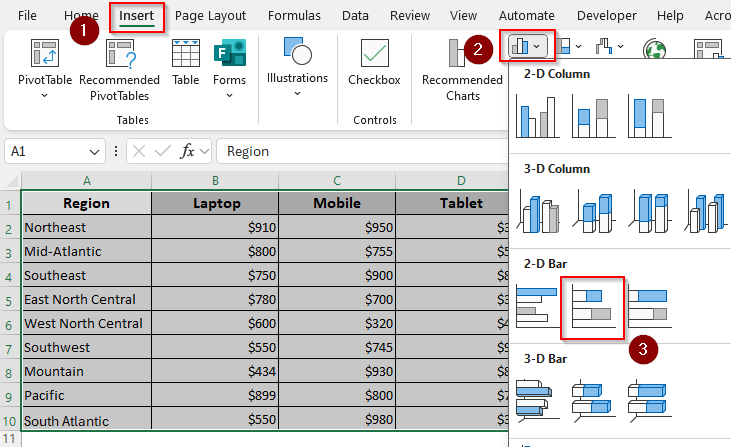Select 3-D 100% Stacked Bar chart
Viewport: 731px width, 447px height.
tap(649, 400)
